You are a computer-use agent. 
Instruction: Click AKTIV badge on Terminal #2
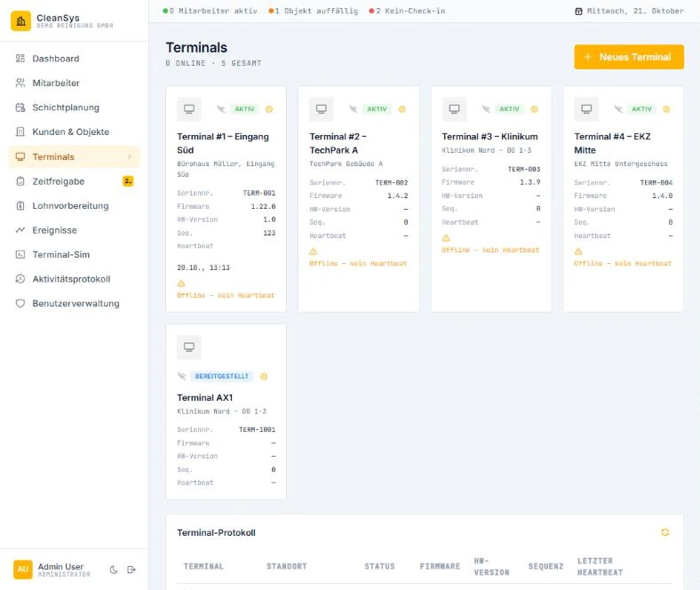point(378,109)
